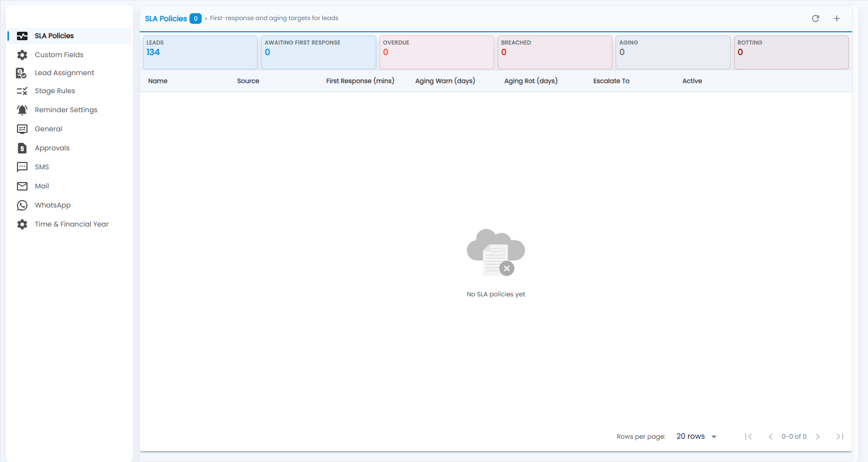This screenshot has height=462, width=868.
Task: Jump to last page of results
Action: 840,437
